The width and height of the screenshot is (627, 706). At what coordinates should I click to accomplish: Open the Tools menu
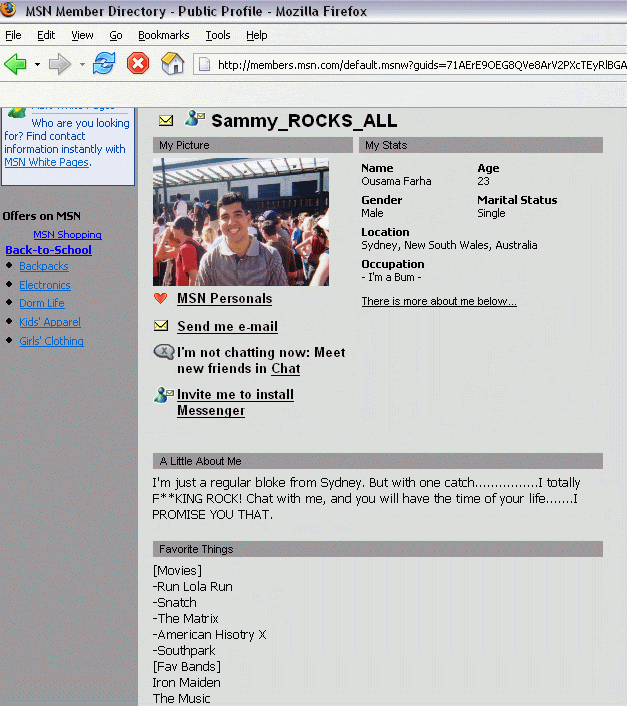(x=217, y=35)
